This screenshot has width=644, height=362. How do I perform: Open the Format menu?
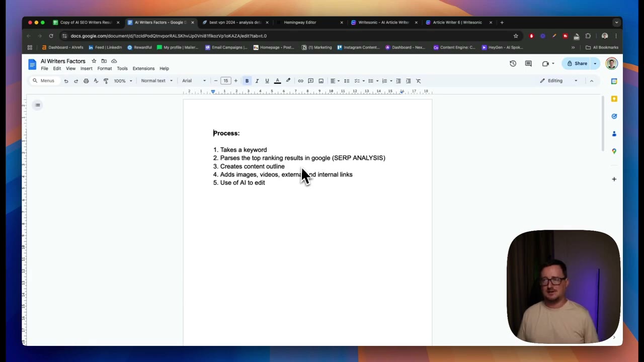(x=105, y=68)
